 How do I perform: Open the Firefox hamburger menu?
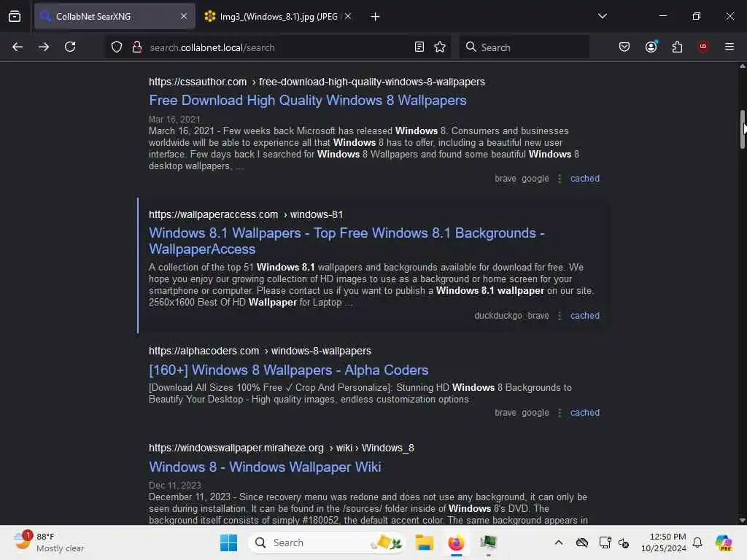729,47
